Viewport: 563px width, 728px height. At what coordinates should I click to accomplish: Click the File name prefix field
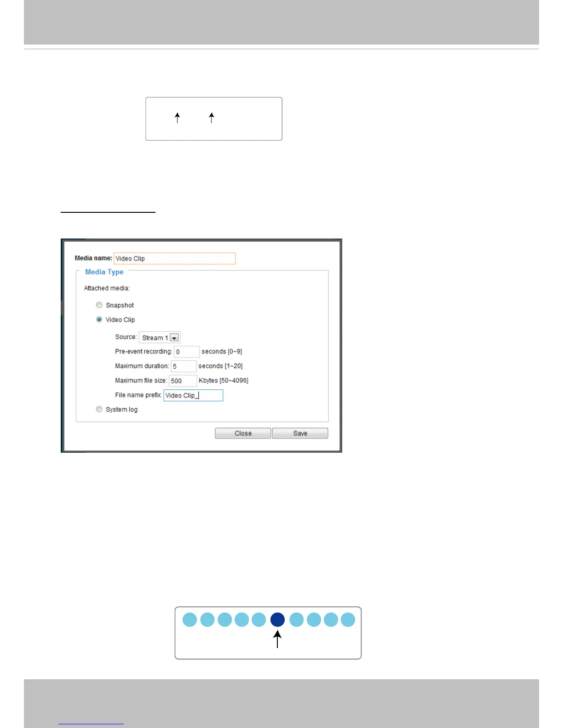[193, 395]
